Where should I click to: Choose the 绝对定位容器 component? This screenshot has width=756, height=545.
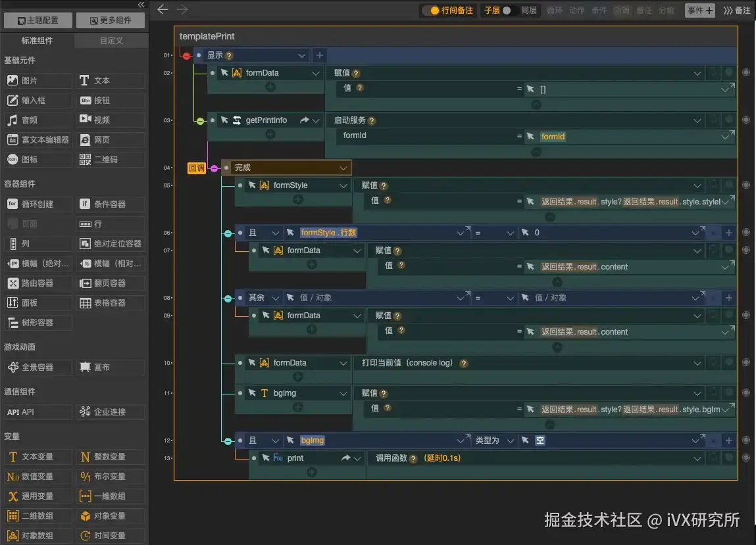click(x=111, y=244)
